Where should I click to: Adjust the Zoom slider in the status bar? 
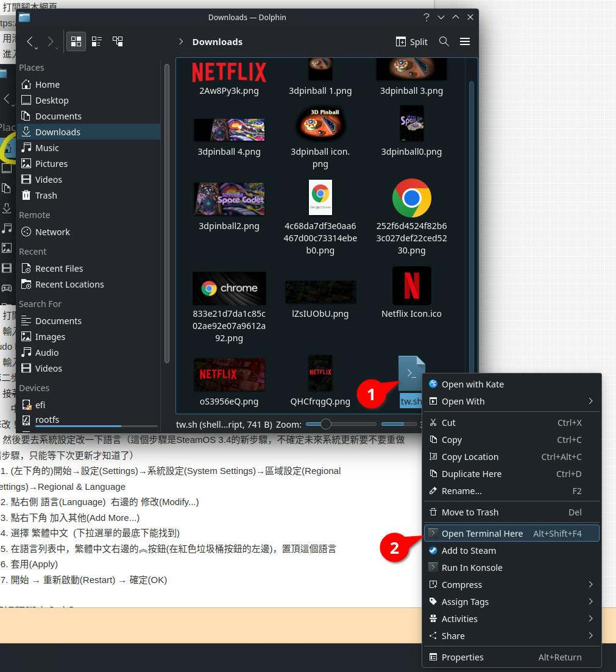pos(341,424)
